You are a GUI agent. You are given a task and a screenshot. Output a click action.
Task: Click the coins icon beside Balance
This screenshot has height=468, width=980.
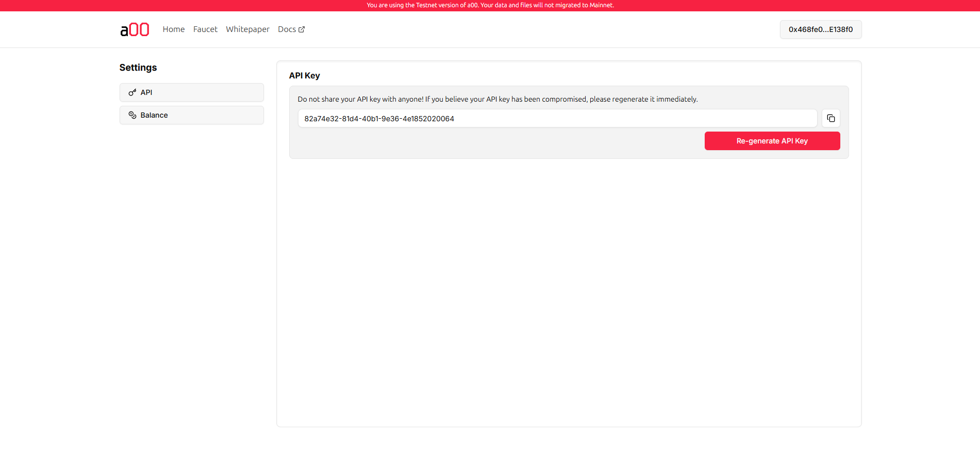(x=132, y=115)
